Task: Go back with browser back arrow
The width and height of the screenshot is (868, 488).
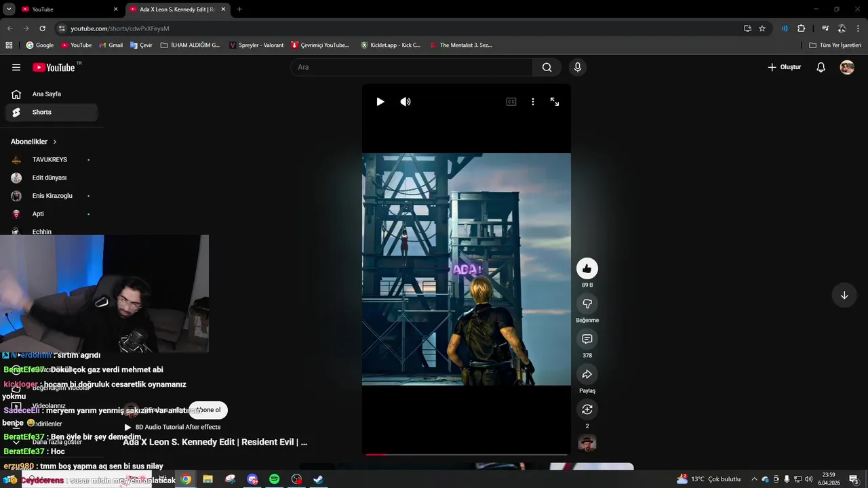Action: 9,28
